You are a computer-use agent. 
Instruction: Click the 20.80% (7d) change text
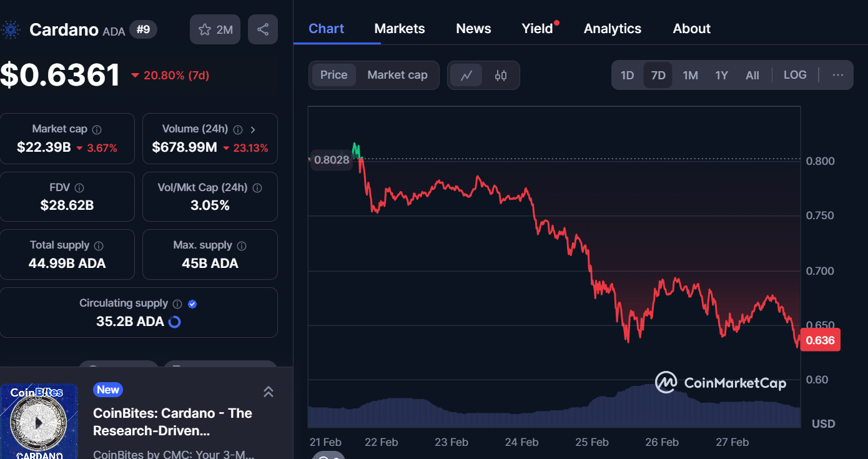click(176, 76)
